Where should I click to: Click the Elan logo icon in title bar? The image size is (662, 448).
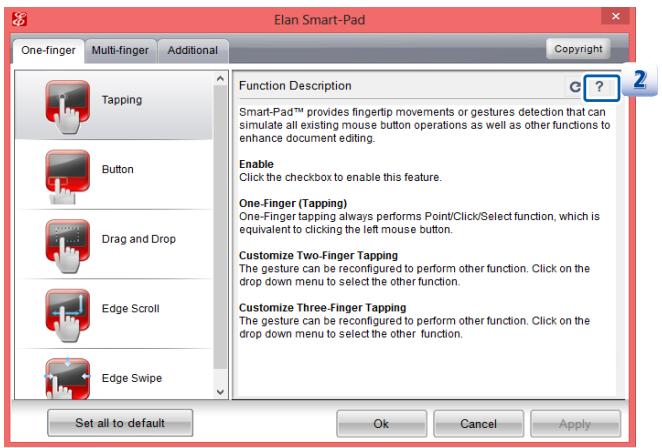(20, 19)
